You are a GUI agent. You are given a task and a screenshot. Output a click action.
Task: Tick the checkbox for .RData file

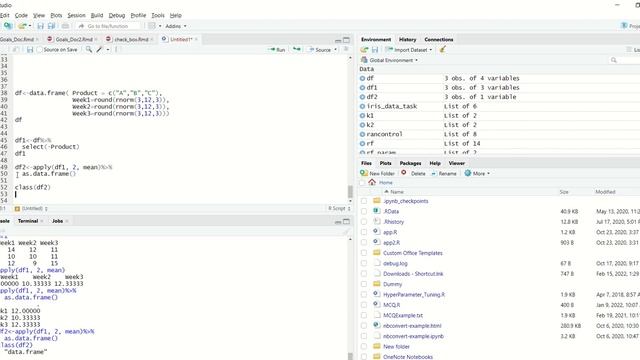[x=364, y=211]
